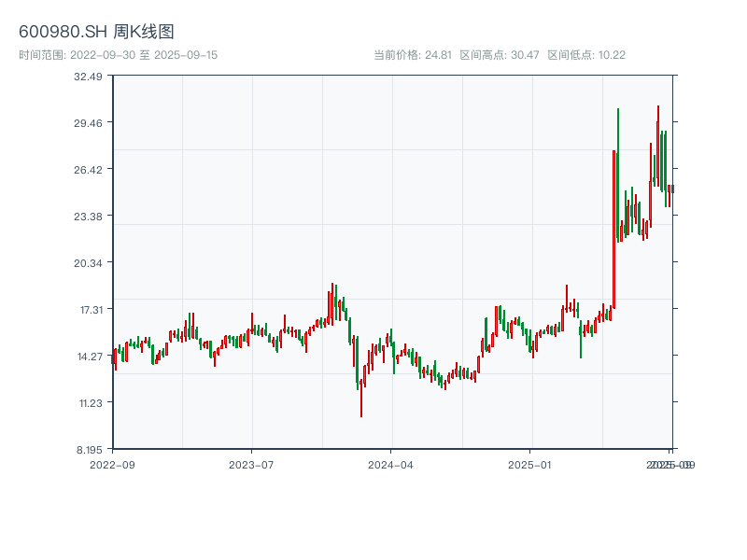This screenshot has height=560, width=747.
Task: Click y-axis value 29.46
Action: pos(88,123)
